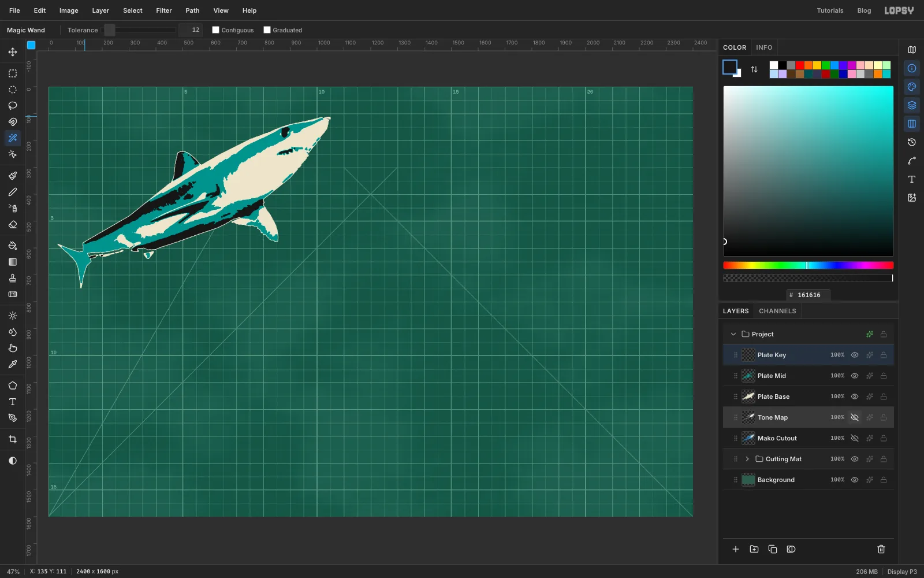This screenshot has height=578, width=924.
Task: Lock the Background layer
Action: coord(884,480)
